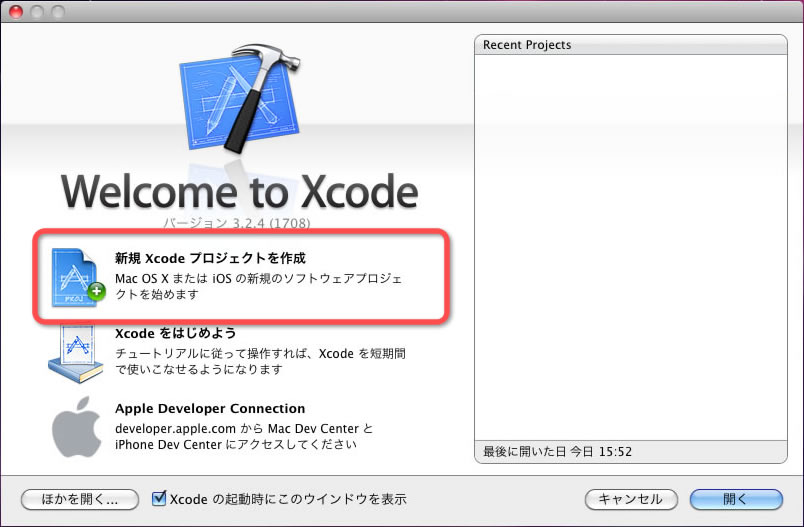Click the バージョン 3.2.4 (1708) version text
This screenshot has height=527, width=804.
237,224
